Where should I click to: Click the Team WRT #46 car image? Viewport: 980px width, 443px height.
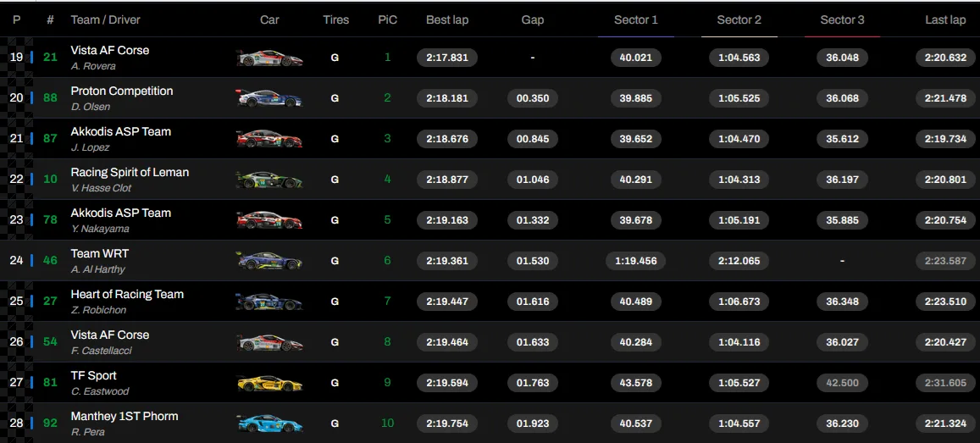[269, 261]
